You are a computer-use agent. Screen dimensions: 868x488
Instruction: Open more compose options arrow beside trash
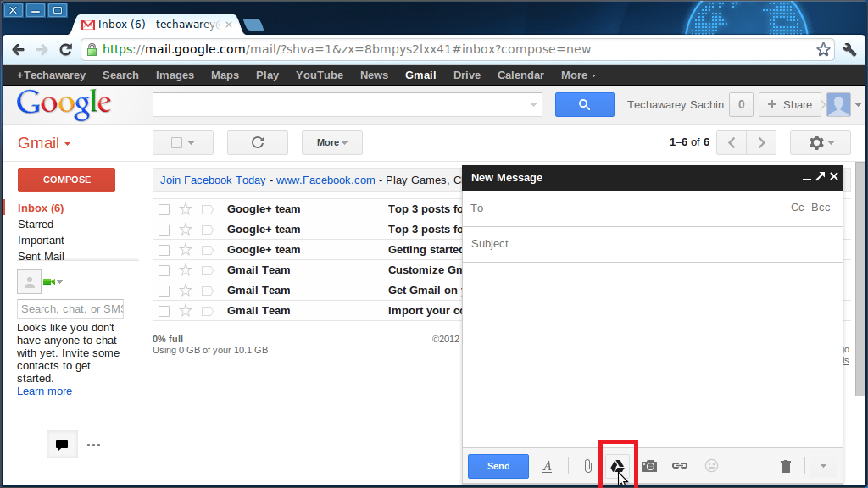(824, 467)
